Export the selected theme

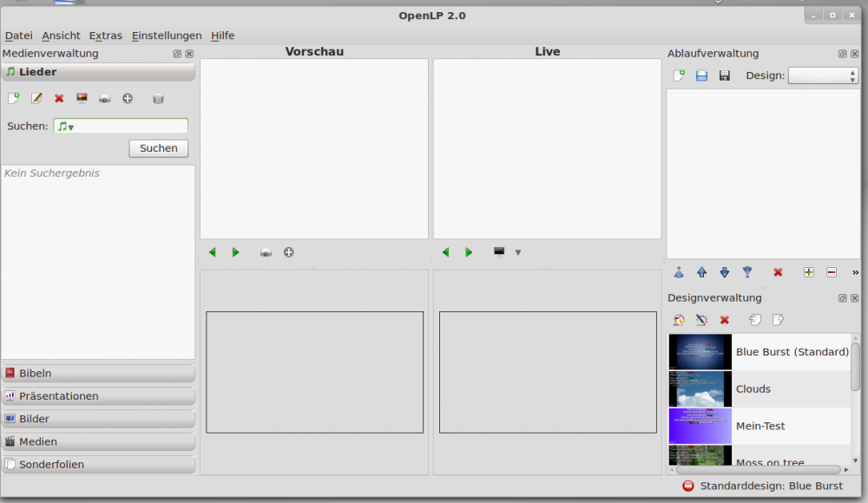[778, 320]
